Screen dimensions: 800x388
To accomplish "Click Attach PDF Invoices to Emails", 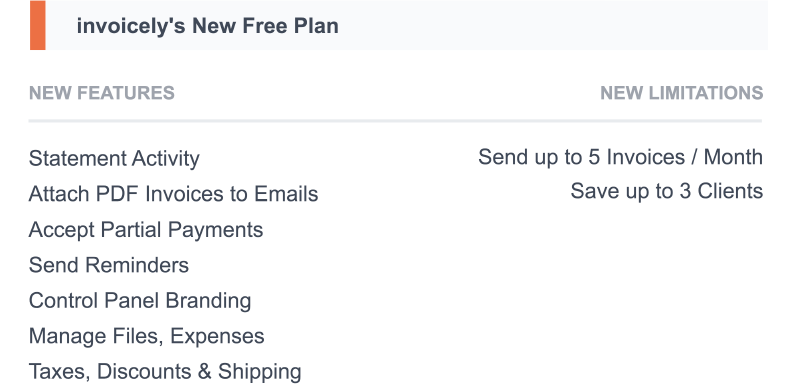I will (173, 194).
